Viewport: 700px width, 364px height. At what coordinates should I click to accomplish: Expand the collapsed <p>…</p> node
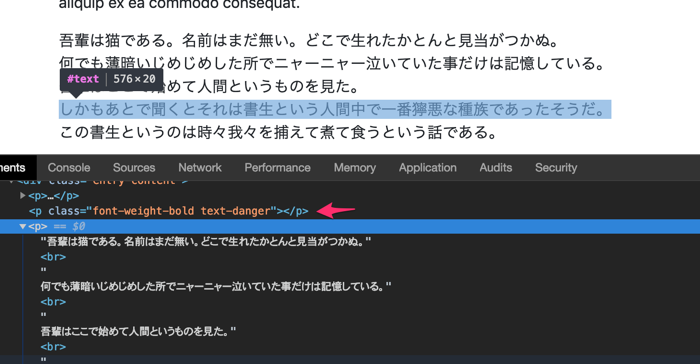(x=23, y=196)
